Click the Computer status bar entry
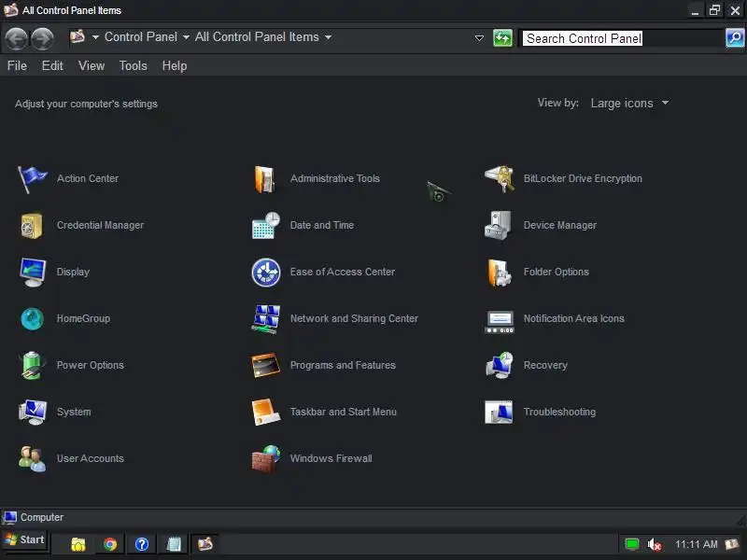The image size is (747, 560). 34,517
